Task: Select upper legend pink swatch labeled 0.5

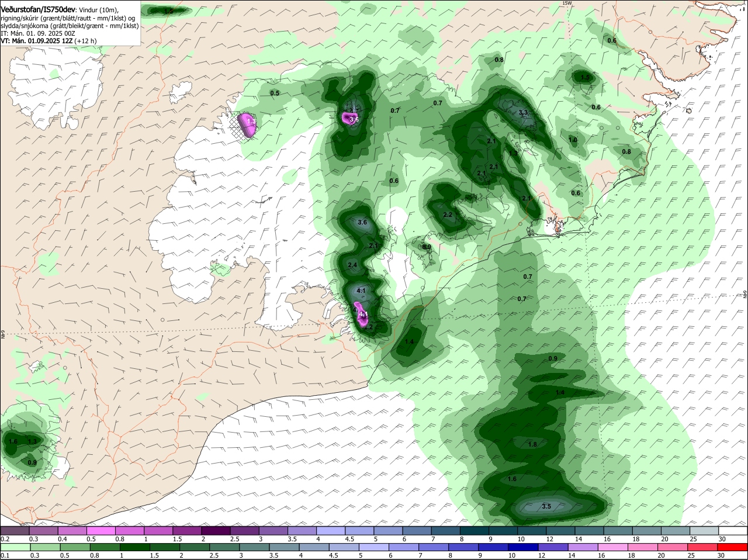Action: coord(101,531)
